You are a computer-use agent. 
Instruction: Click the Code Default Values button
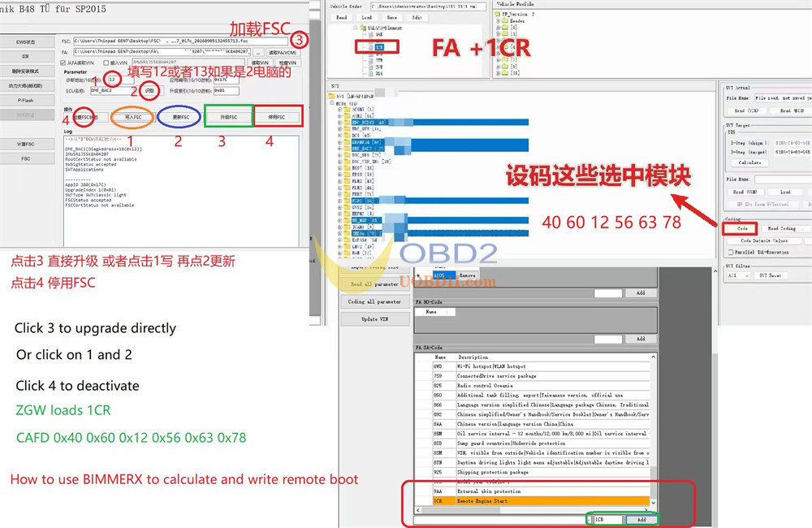click(x=764, y=240)
